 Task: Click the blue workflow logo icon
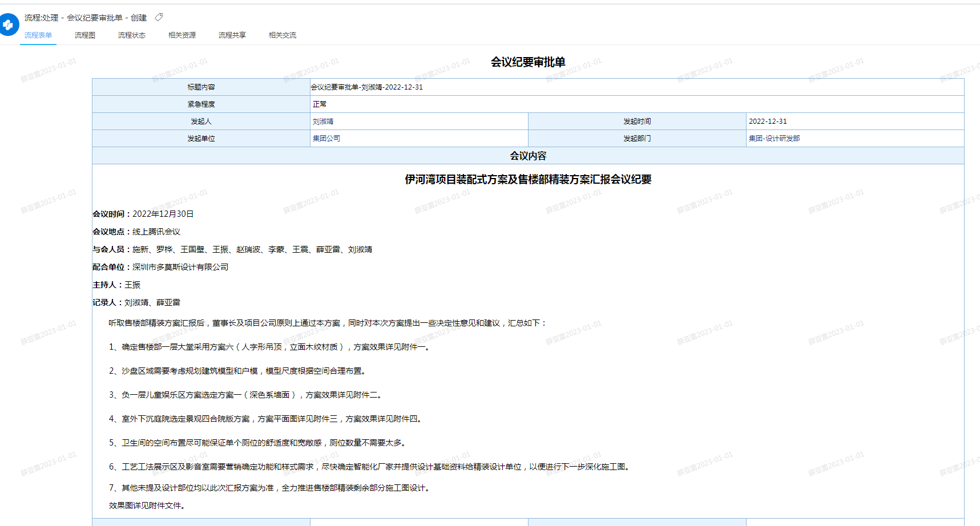(9, 25)
